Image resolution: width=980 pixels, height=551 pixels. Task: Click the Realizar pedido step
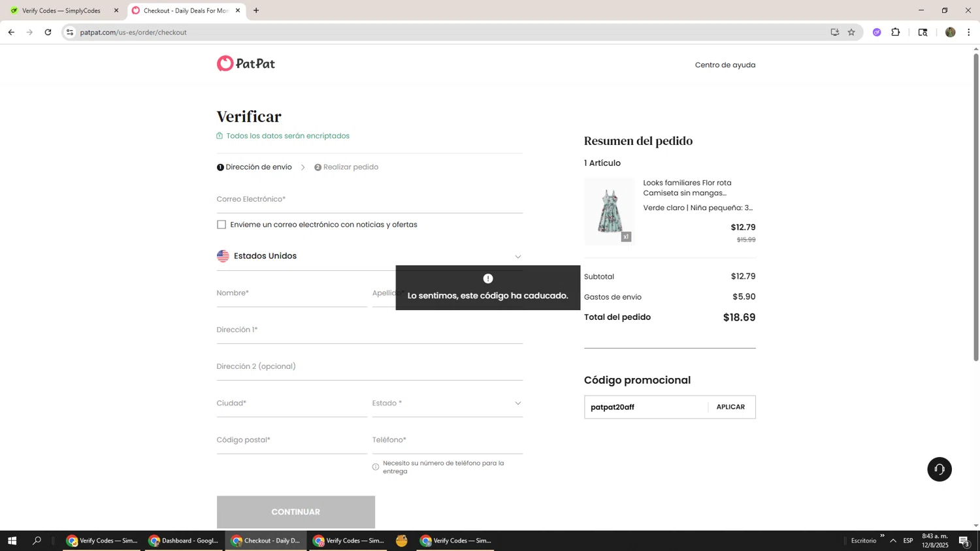pyautogui.click(x=346, y=167)
